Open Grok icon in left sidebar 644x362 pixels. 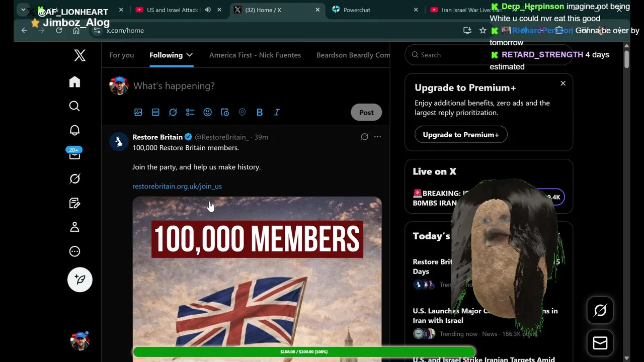tap(74, 178)
